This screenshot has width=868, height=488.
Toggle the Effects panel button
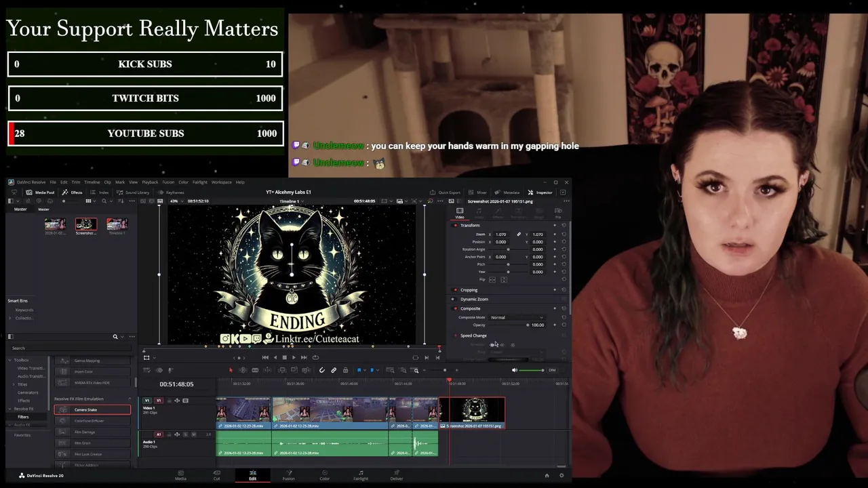[x=72, y=192]
